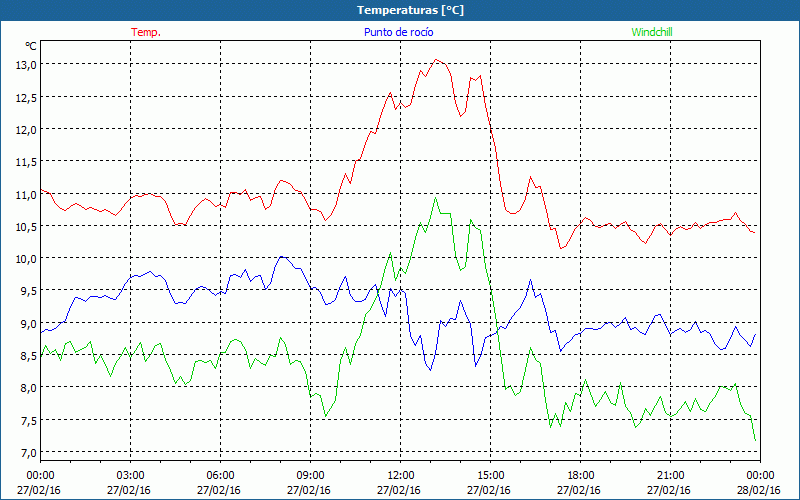Click the 28/02/16 date label
Viewport: 800px width, 500px height.
(759, 490)
